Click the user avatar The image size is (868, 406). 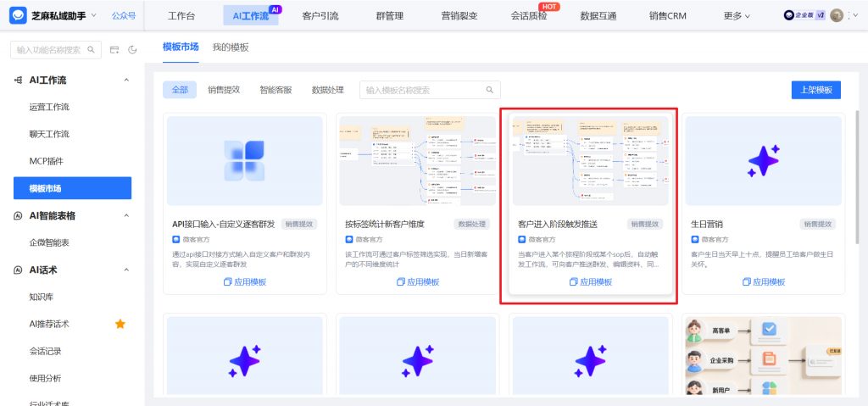coord(837,15)
